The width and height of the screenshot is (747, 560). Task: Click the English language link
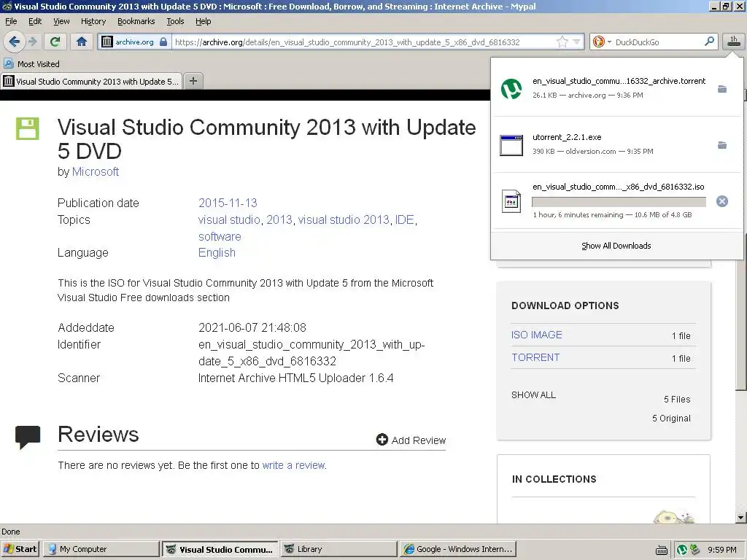217,253
